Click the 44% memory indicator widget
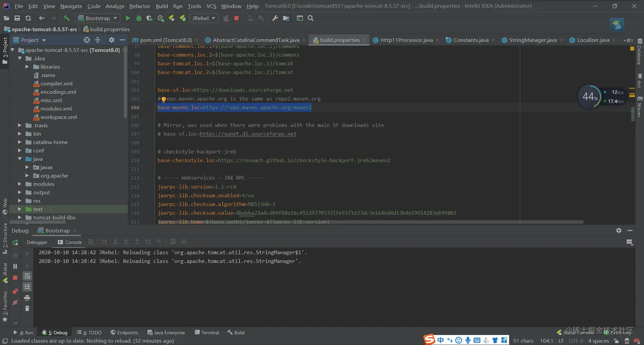 click(589, 97)
